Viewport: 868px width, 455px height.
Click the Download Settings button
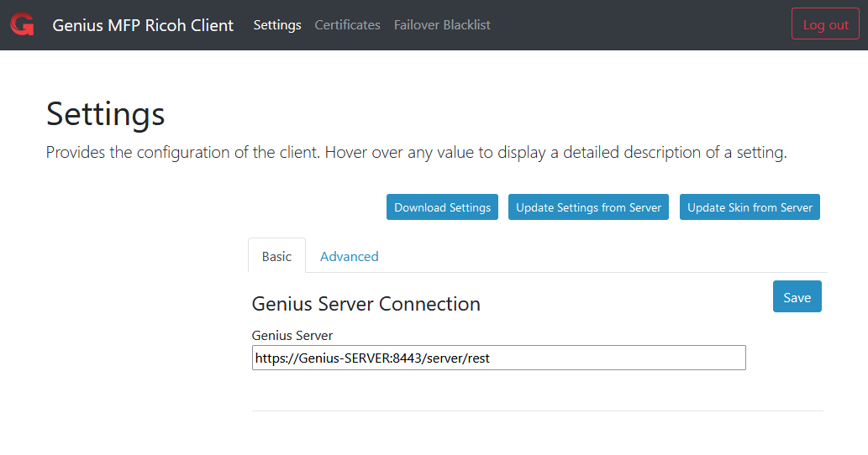(442, 207)
